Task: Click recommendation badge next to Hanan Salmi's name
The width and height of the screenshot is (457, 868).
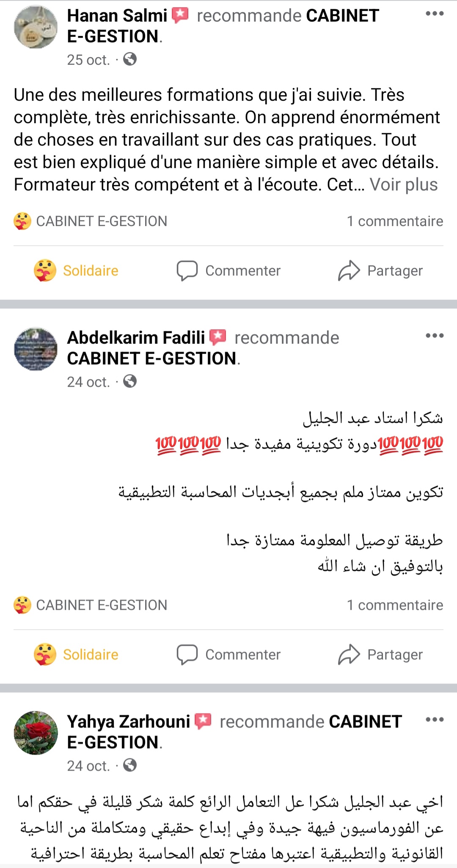Action: click(x=180, y=16)
